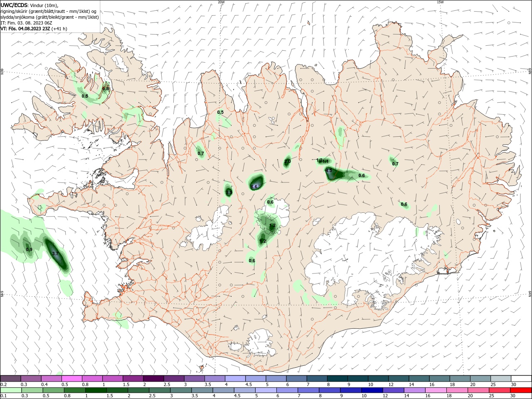The height and width of the screenshot is (399, 532).
Task: Select the 66N latitude label on left edge
Action: tap(2, 72)
